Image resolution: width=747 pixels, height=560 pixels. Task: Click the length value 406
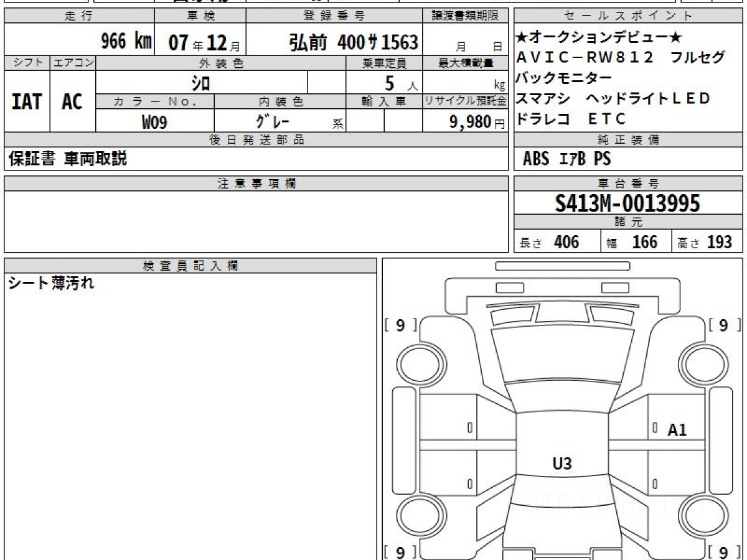point(566,242)
